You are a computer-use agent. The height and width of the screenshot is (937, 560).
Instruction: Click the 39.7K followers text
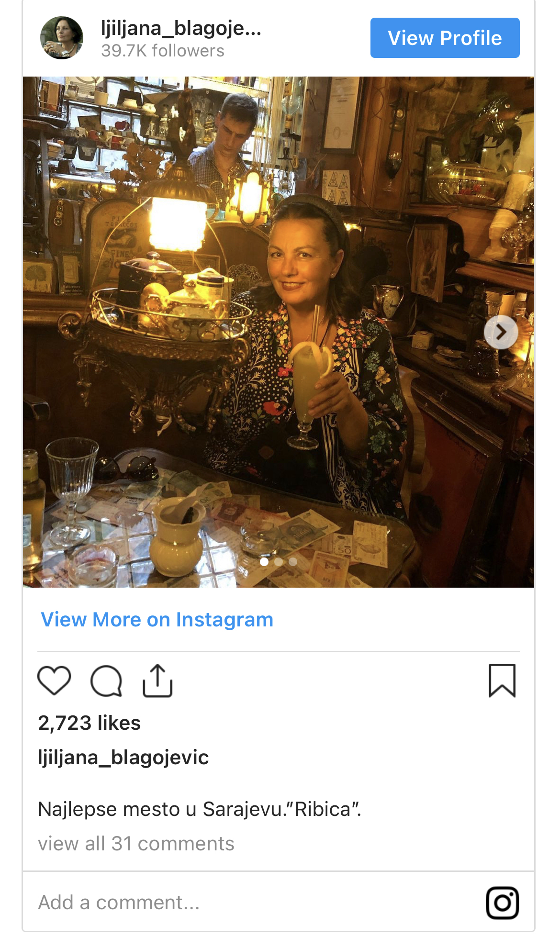[x=163, y=51]
